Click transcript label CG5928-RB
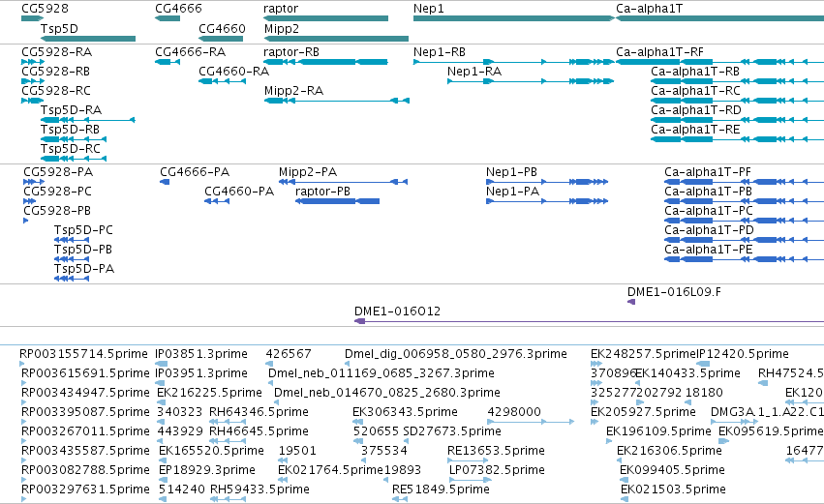The width and height of the screenshot is (824, 504). click(56, 71)
